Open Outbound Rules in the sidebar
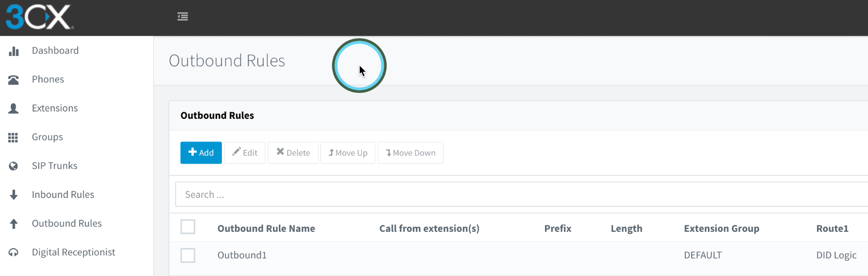Viewport: 868px width, 276px height. 67,223
